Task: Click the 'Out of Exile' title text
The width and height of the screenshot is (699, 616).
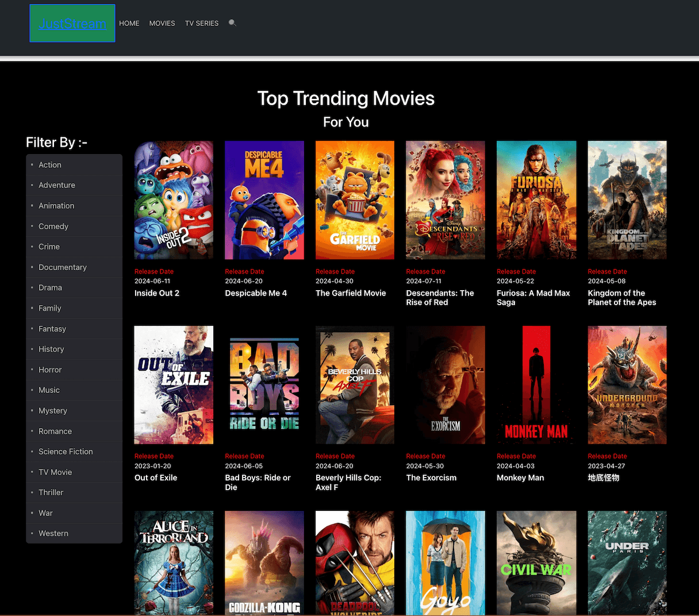Action: 156,478
